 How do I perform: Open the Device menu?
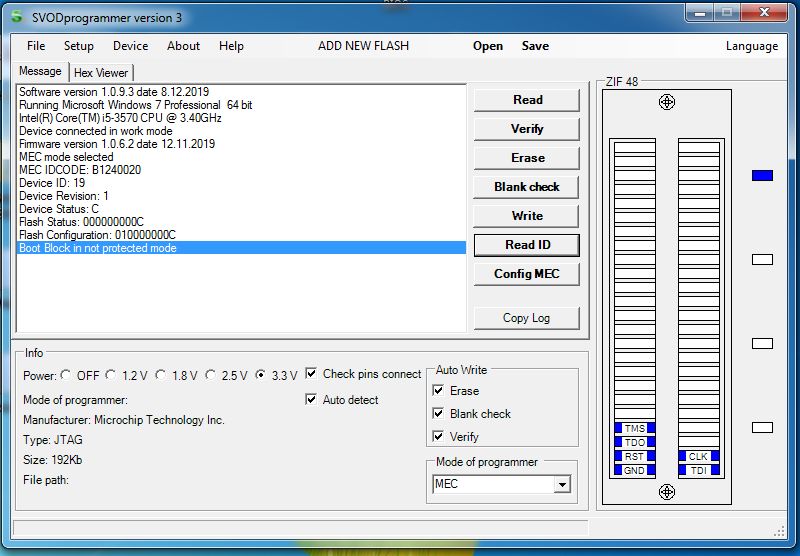(131, 46)
